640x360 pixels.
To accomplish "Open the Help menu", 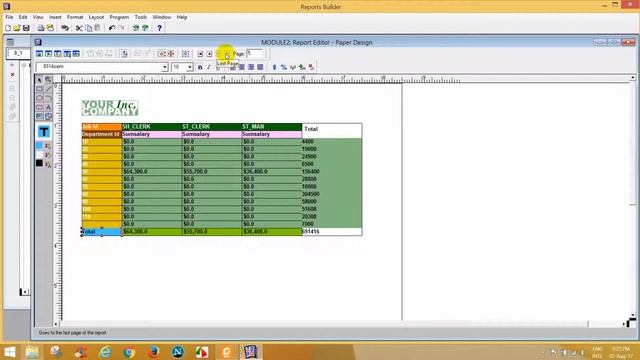I will point(182,17).
